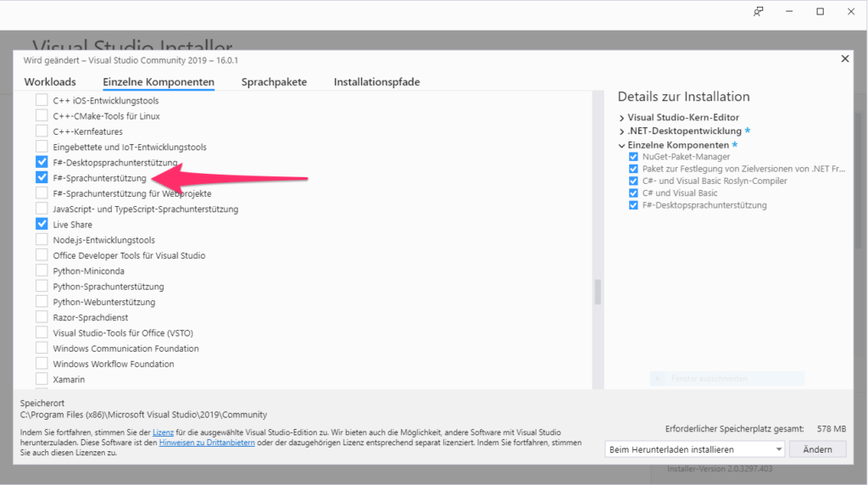Image resolution: width=868 pixels, height=485 pixels.
Task: Enable C++ iOS-Entwicklungstools checkbox
Action: [42, 100]
